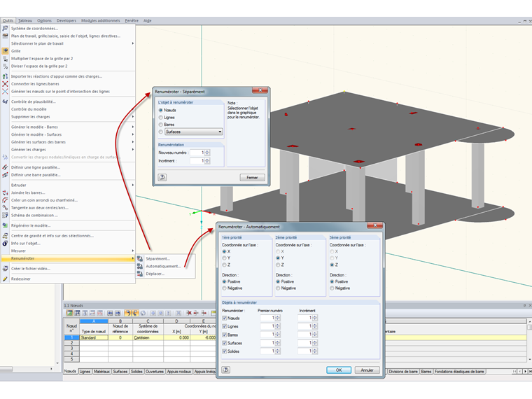Screen dimensions: 532x399
Task: Click red X delete icon in table toolbar
Action: click(189, 313)
